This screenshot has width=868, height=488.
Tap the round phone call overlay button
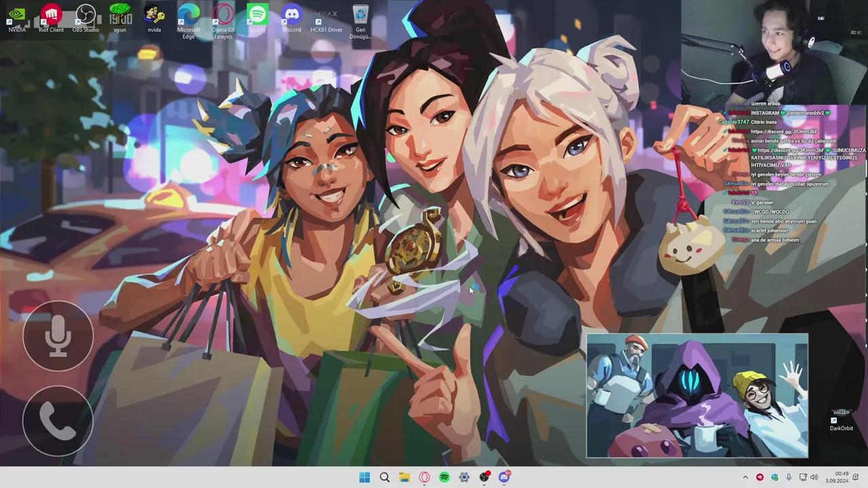point(58,422)
